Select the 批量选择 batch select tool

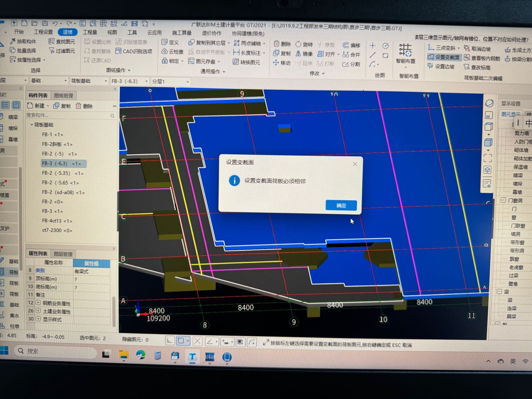coord(23,50)
